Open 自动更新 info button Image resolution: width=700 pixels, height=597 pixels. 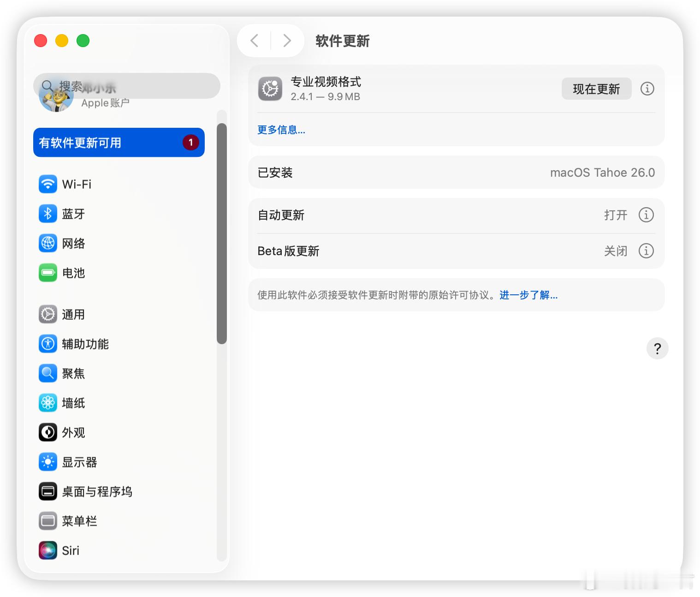(646, 215)
